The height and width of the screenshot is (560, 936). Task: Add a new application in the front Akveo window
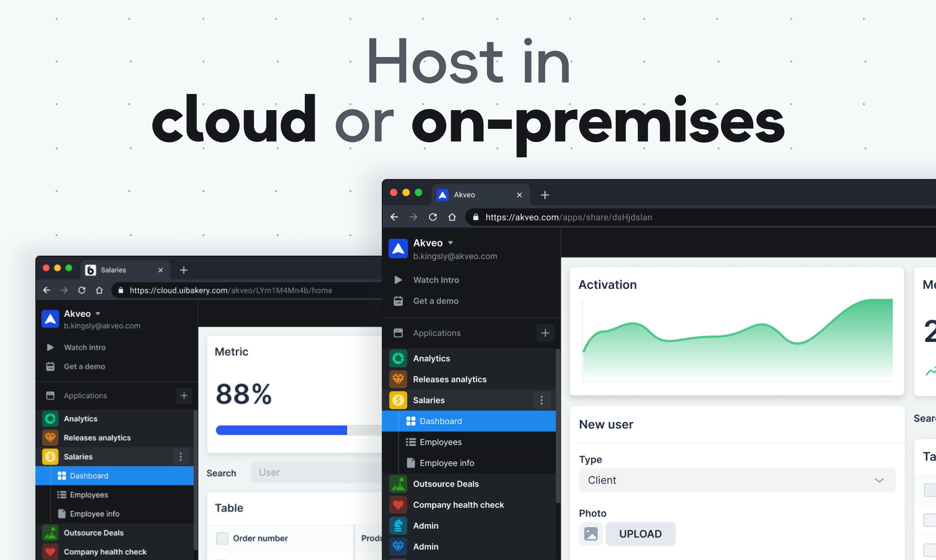[545, 333]
